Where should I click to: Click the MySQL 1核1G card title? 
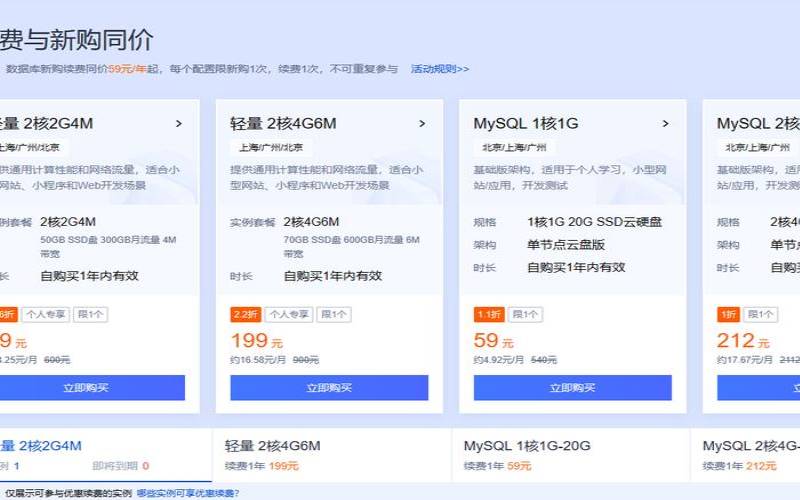[x=526, y=123]
